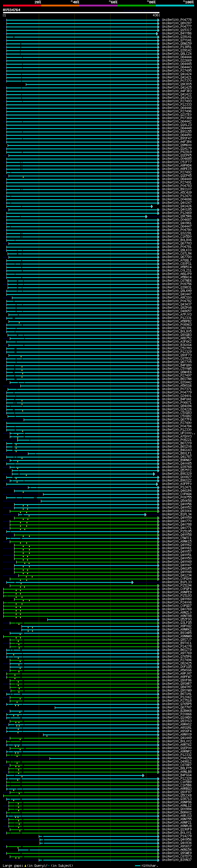Click the UniRef100_A9S6S7 label

(x=177, y=846)
